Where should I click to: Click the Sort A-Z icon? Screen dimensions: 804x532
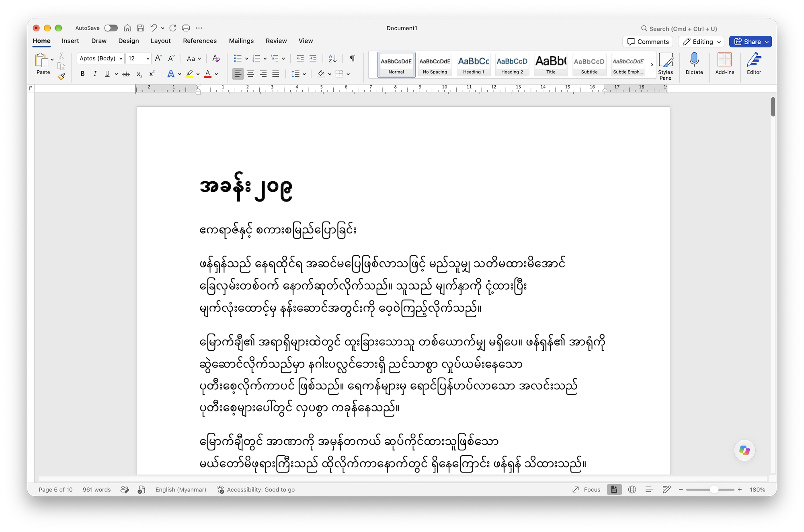point(332,58)
